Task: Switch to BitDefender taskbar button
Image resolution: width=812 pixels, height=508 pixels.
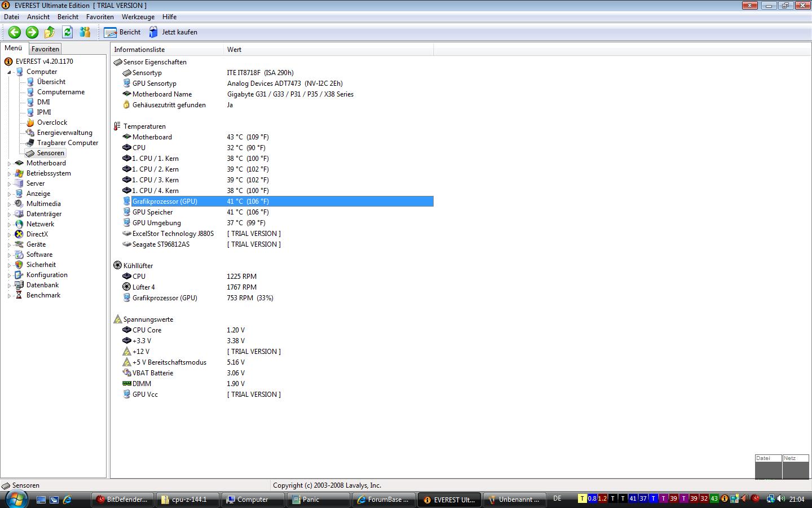Action: pos(122,500)
